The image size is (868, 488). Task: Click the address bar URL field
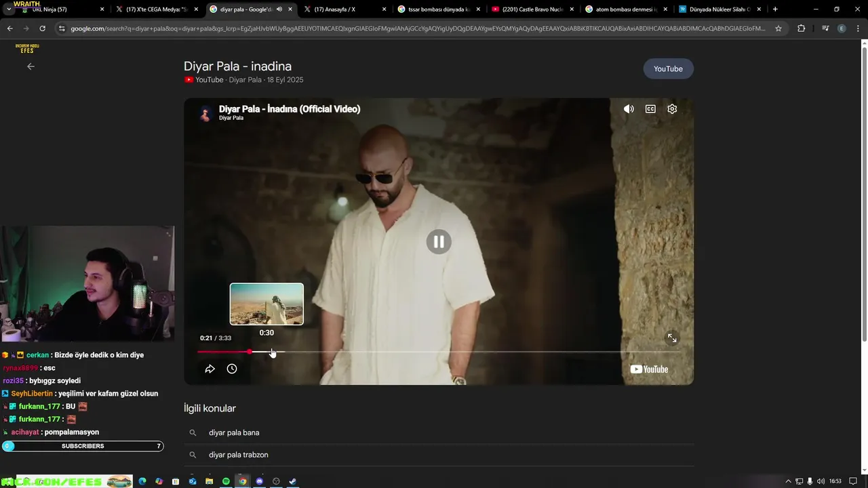pos(417,28)
